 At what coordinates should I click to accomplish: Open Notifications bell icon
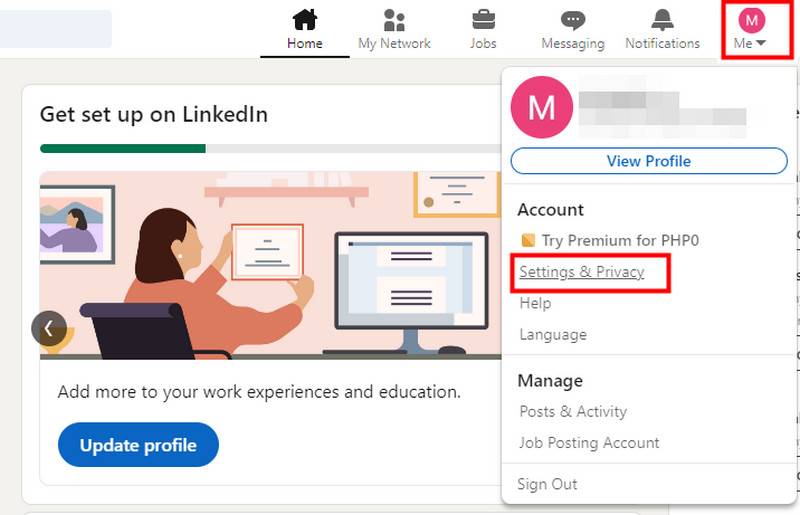click(x=662, y=20)
